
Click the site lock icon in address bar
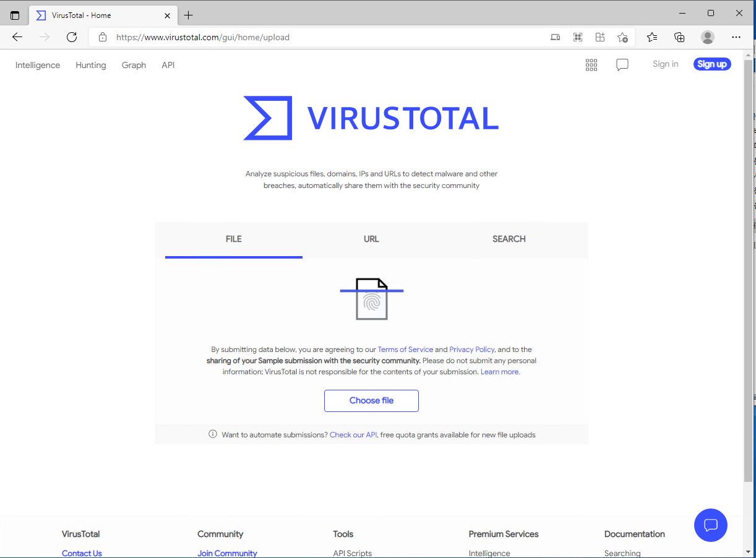(x=103, y=37)
